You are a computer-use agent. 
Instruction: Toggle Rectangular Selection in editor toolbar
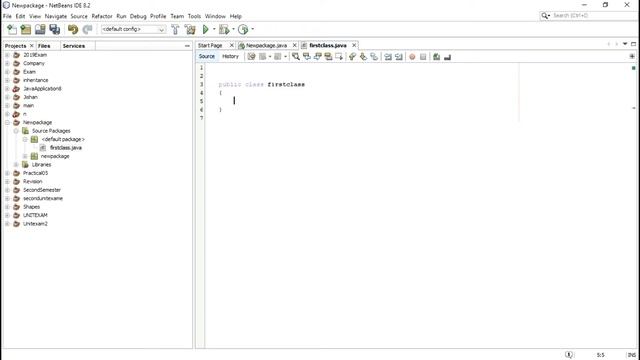[x=339, y=57]
